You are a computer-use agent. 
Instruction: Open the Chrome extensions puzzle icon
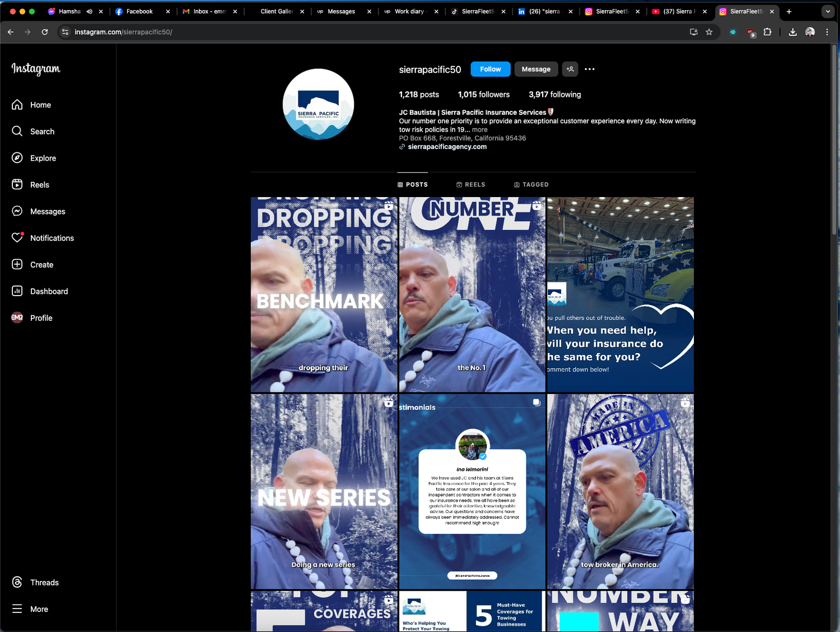(x=767, y=32)
